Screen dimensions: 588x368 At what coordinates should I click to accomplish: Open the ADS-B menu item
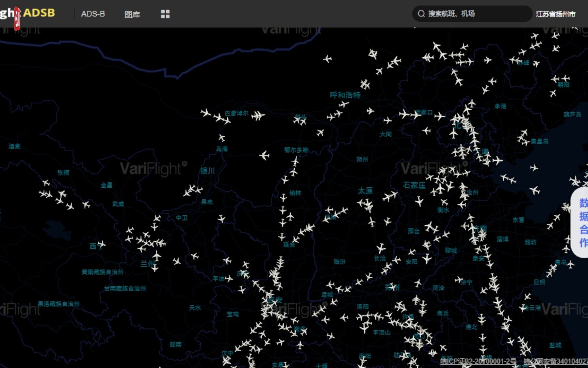(93, 14)
